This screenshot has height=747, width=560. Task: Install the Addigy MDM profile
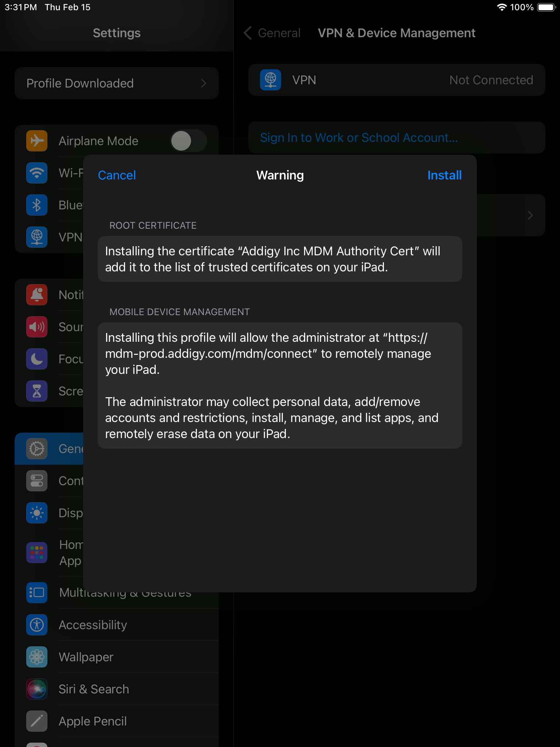pos(444,175)
